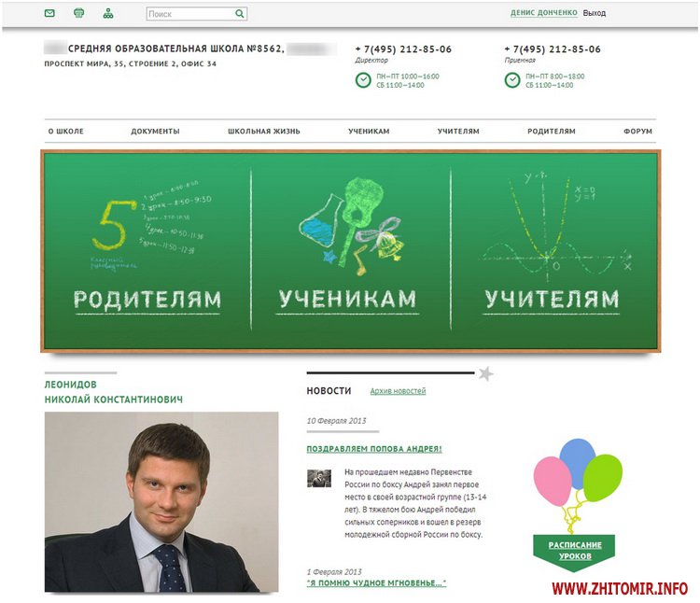
Task: Open the sitemap icon in top bar
Action: [108, 13]
